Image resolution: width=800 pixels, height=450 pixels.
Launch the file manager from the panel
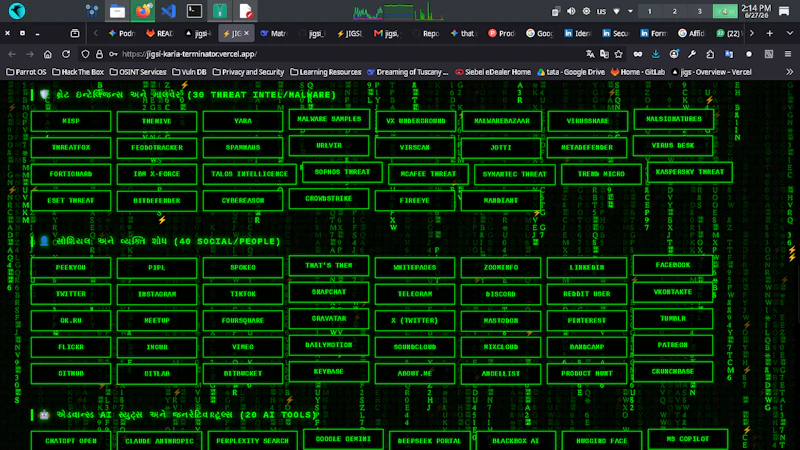[x=117, y=11]
